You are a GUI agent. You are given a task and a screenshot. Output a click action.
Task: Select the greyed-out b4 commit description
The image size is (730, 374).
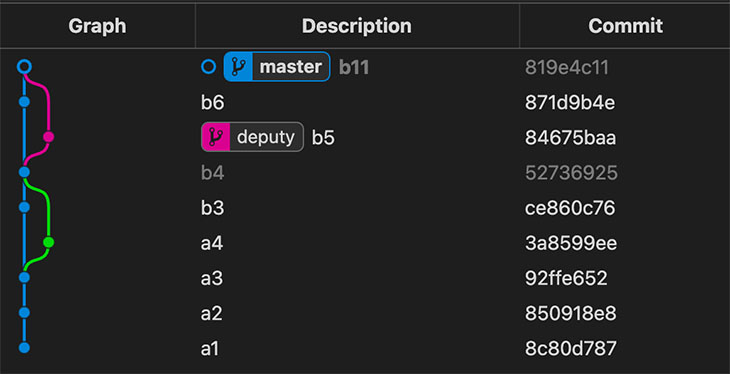213,173
